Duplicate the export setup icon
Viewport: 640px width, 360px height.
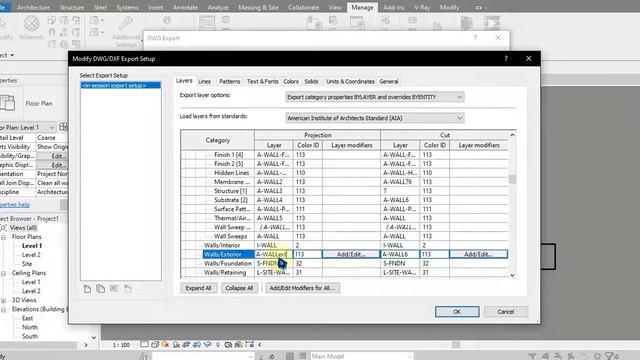[x=100, y=289]
